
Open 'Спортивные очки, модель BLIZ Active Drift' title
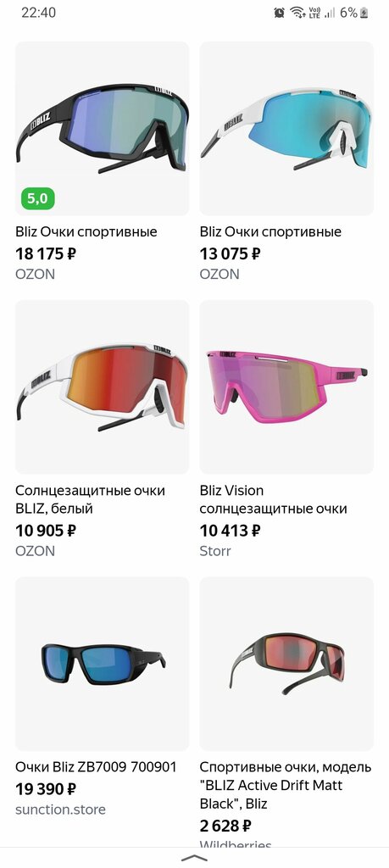point(286,785)
